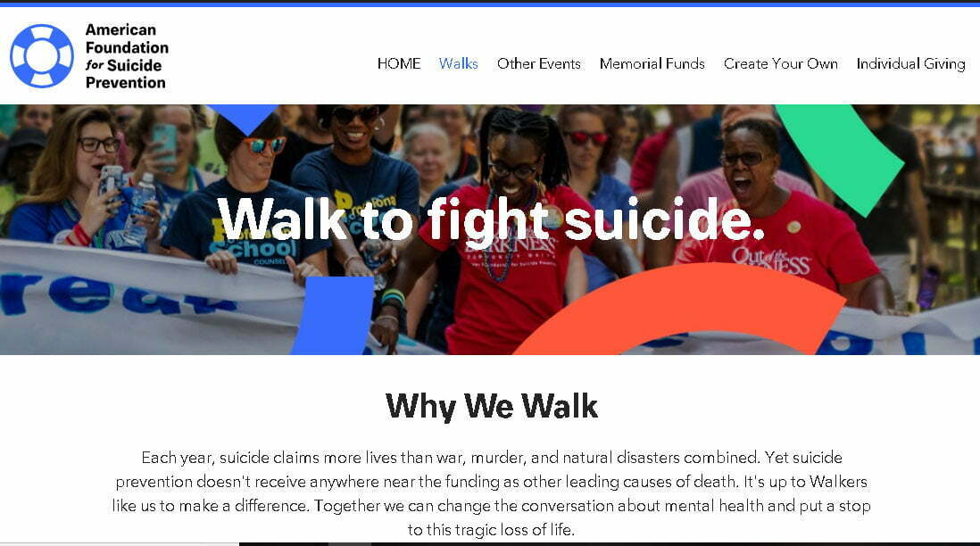
Task: Click the paragraph about suicide prevention funding
Action: (491, 493)
